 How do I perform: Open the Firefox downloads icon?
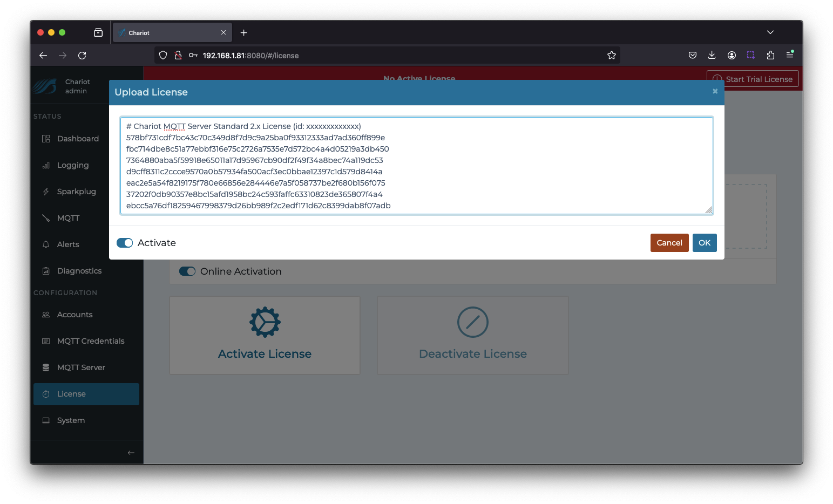pos(712,55)
